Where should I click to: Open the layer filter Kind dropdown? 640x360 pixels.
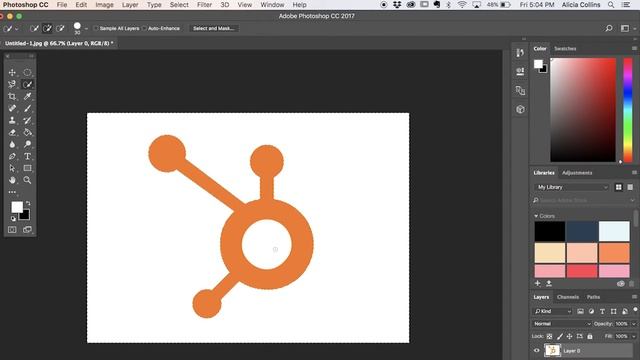coord(553,311)
